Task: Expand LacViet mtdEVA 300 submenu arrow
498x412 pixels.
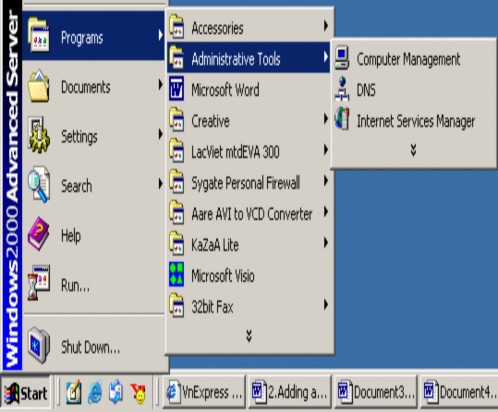Action: pos(325,150)
